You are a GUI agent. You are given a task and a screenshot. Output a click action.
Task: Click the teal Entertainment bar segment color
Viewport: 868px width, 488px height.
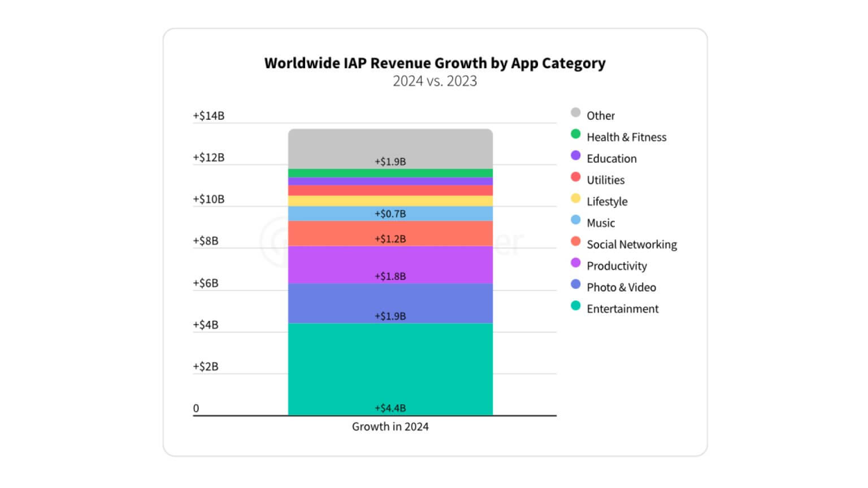390,367
